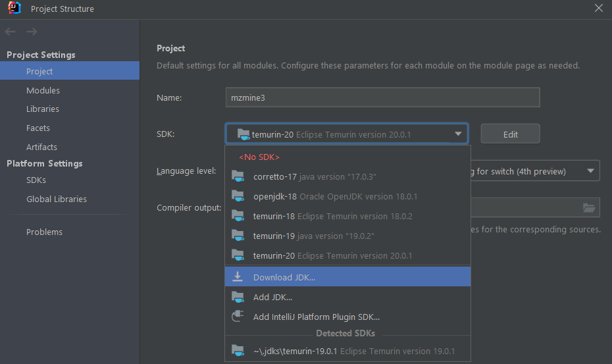Go forward using the right arrow
The height and width of the screenshot is (364, 612).
(x=32, y=32)
